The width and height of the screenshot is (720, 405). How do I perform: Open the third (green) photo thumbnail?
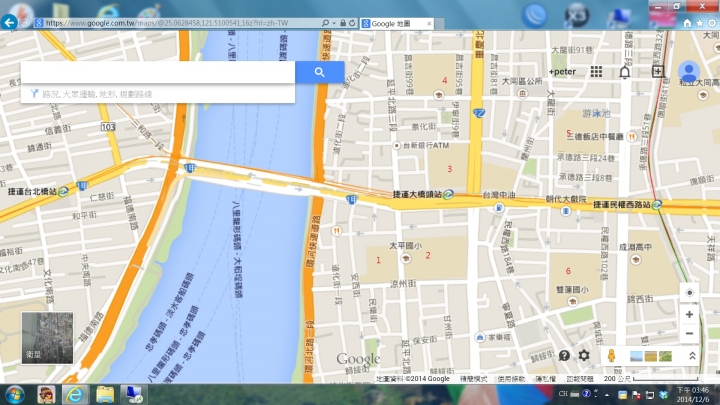click(665, 356)
